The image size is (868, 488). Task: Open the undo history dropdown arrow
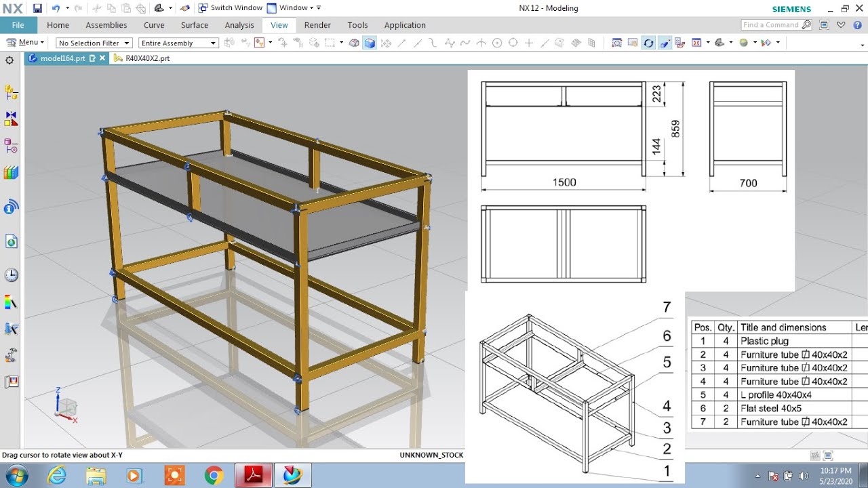click(66, 8)
